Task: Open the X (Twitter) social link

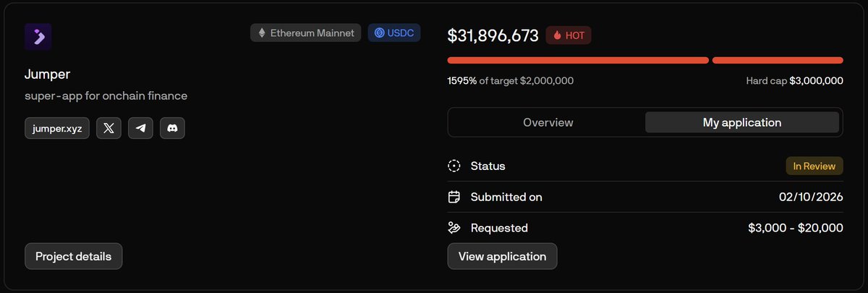Action: click(x=109, y=128)
